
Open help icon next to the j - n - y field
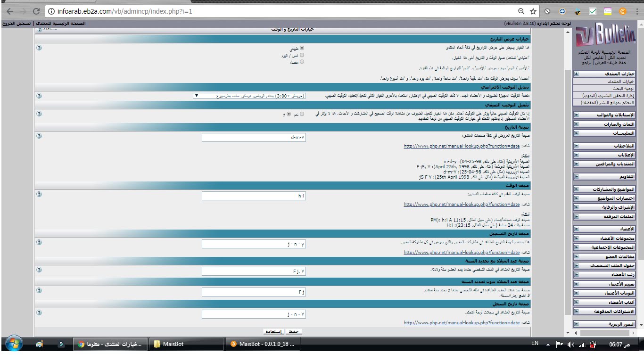coord(39,243)
